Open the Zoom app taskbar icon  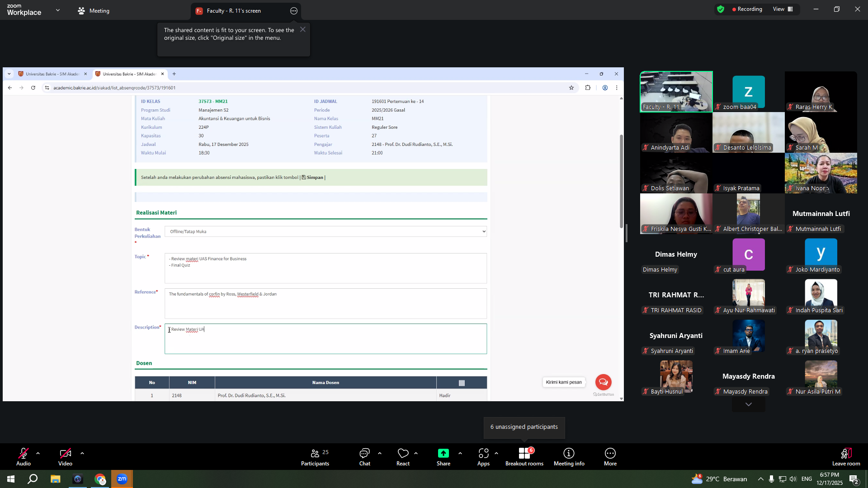122,479
